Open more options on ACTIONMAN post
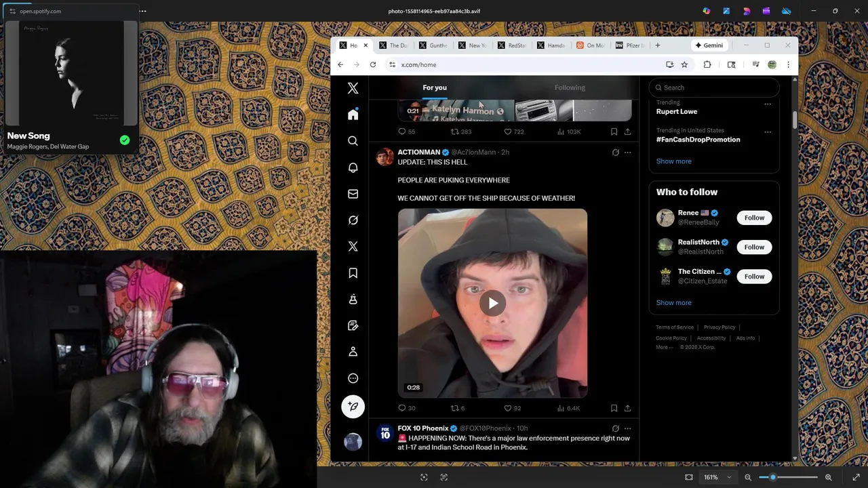The image size is (868, 488). click(627, 152)
